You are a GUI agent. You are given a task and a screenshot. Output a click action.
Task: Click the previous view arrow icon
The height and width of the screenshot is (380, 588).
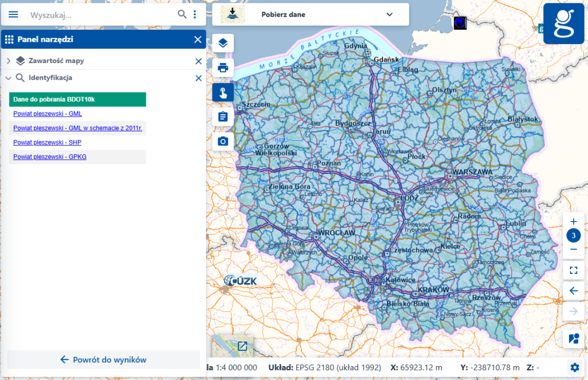click(573, 290)
